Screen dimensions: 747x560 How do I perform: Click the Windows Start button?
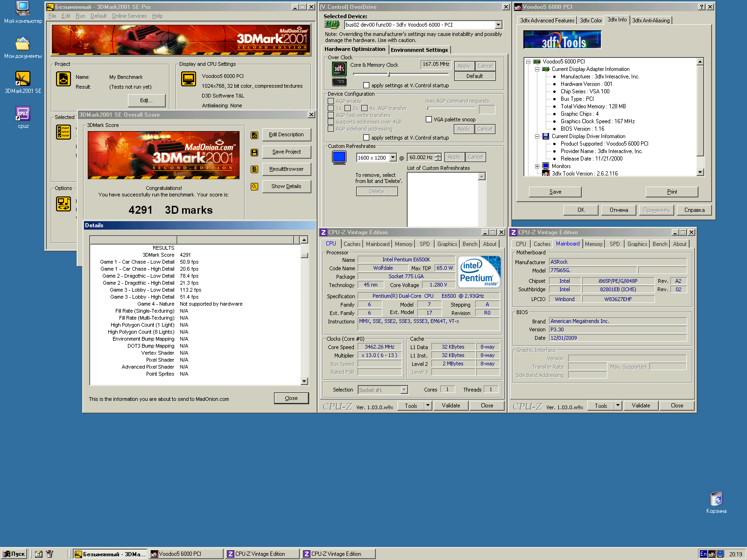[14, 554]
